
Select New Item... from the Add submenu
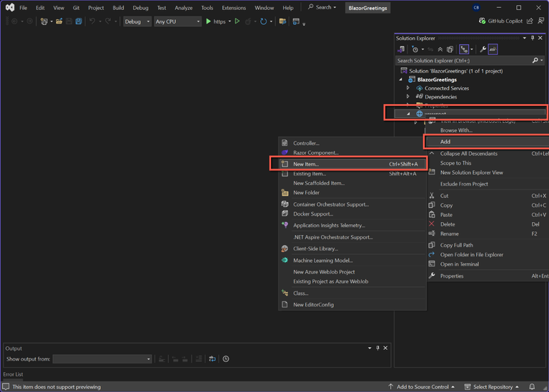pos(306,164)
